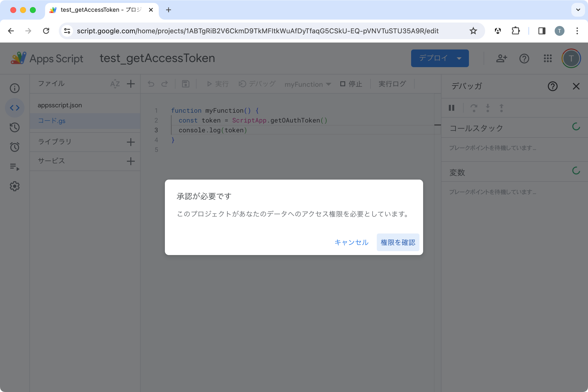Screen dimensions: 588x392
Task: Click project title test_getAccessToken
Action: [x=157, y=58]
